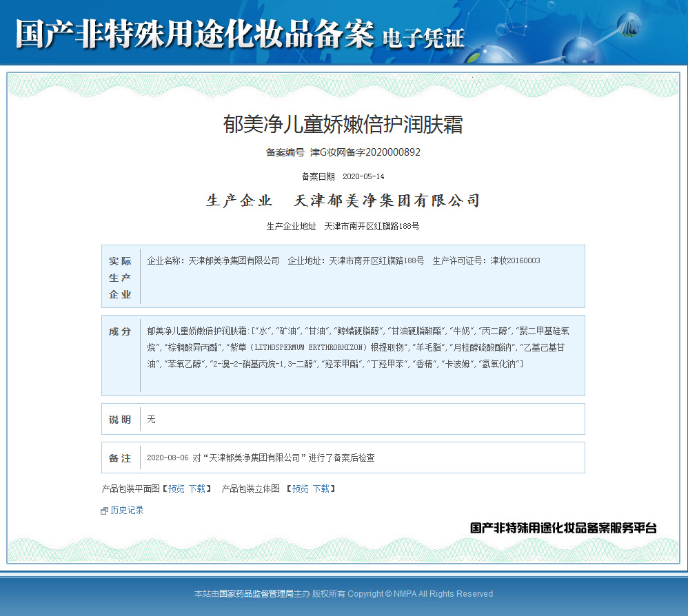Open the 国家药品监督管理局 footer link
The image size is (688, 616).
click(x=256, y=594)
